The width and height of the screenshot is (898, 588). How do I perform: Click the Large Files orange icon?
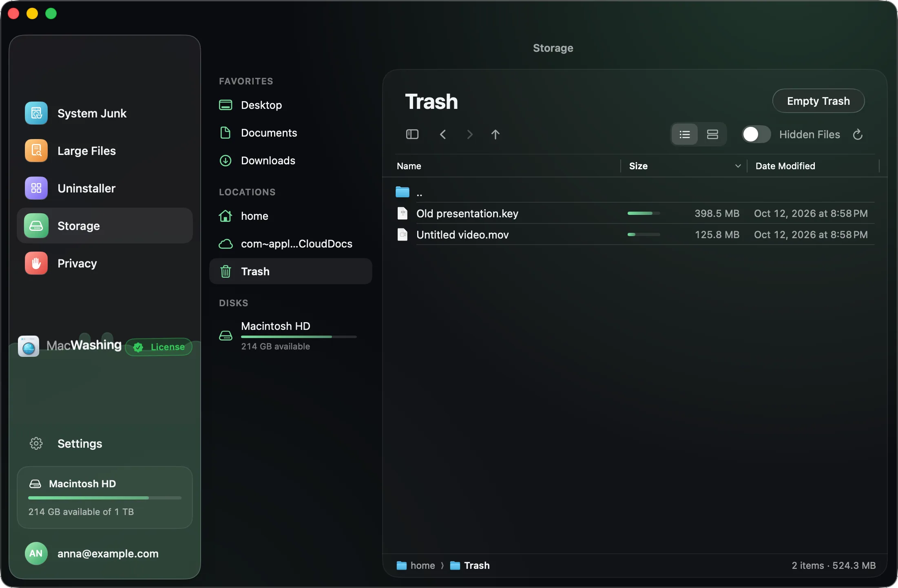click(x=36, y=150)
